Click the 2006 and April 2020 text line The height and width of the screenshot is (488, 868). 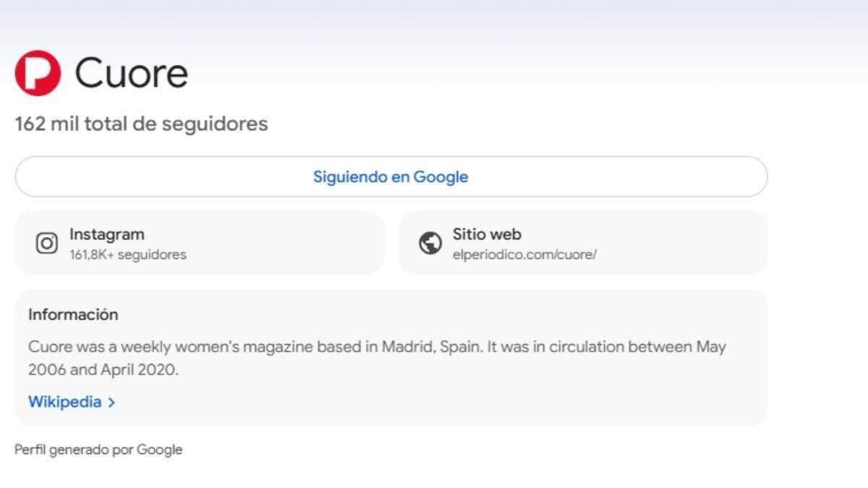click(x=103, y=369)
